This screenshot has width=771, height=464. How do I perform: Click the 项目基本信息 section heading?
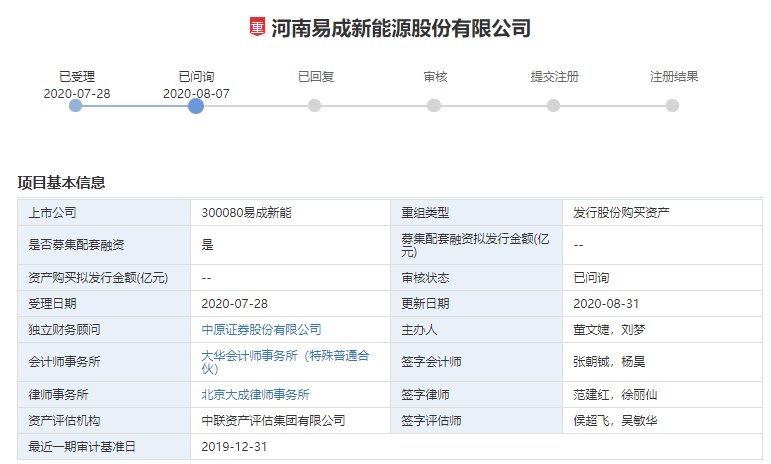tap(62, 183)
